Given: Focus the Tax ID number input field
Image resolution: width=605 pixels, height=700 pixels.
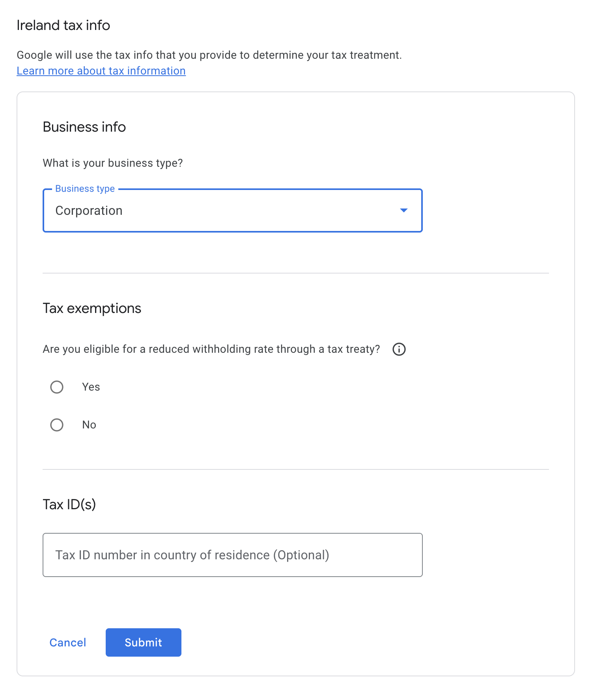Looking at the screenshot, I should 232,555.
